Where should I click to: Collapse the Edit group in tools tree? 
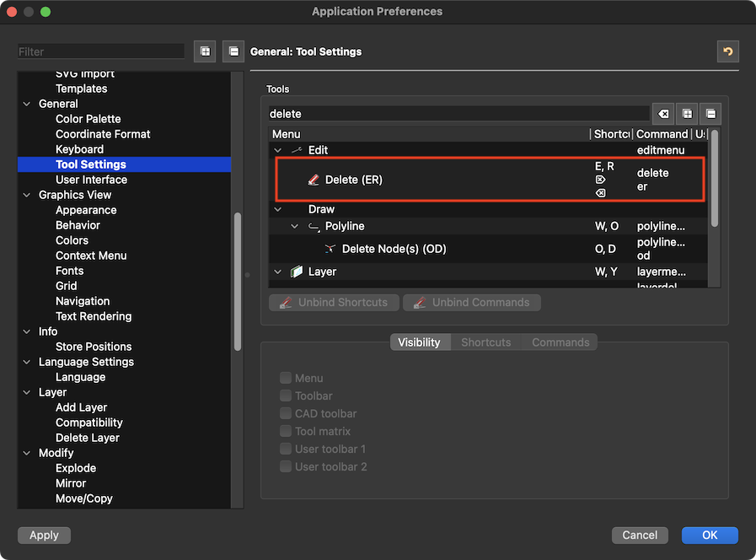point(278,150)
